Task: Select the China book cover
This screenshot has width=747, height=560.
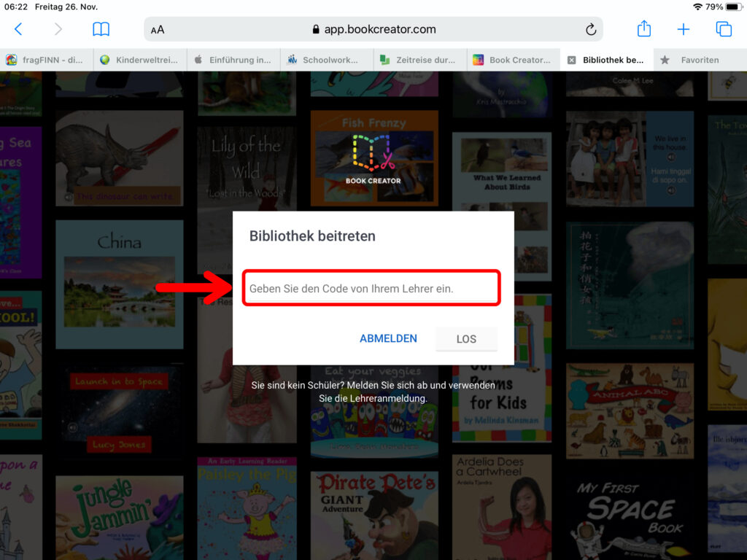Action: (119, 284)
